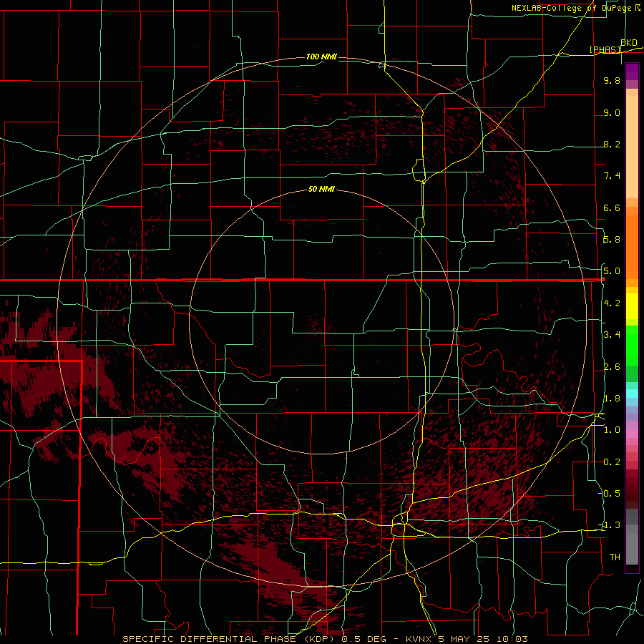Click the TH threshold label on the scale
Viewport: 644px width, 644px height.
coord(615,557)
